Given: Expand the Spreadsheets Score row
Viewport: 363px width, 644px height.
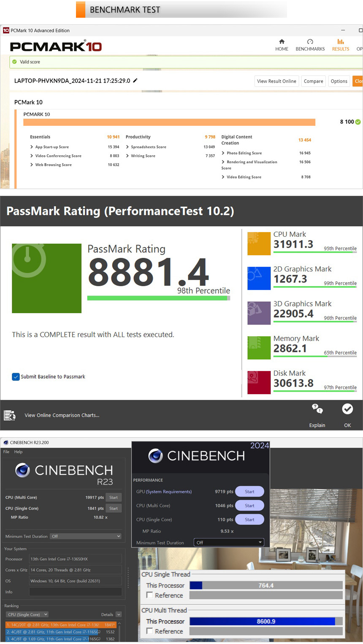Looking at the screenshot, I should pos(127,147).
